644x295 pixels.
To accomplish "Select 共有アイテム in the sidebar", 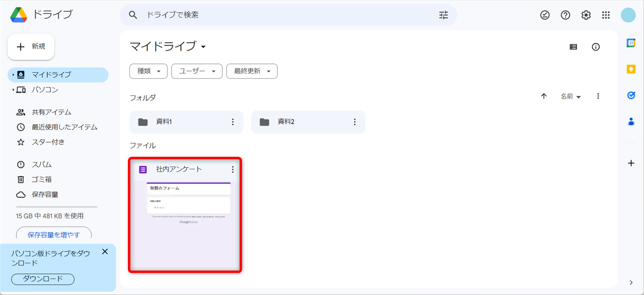I will [51, 112].
